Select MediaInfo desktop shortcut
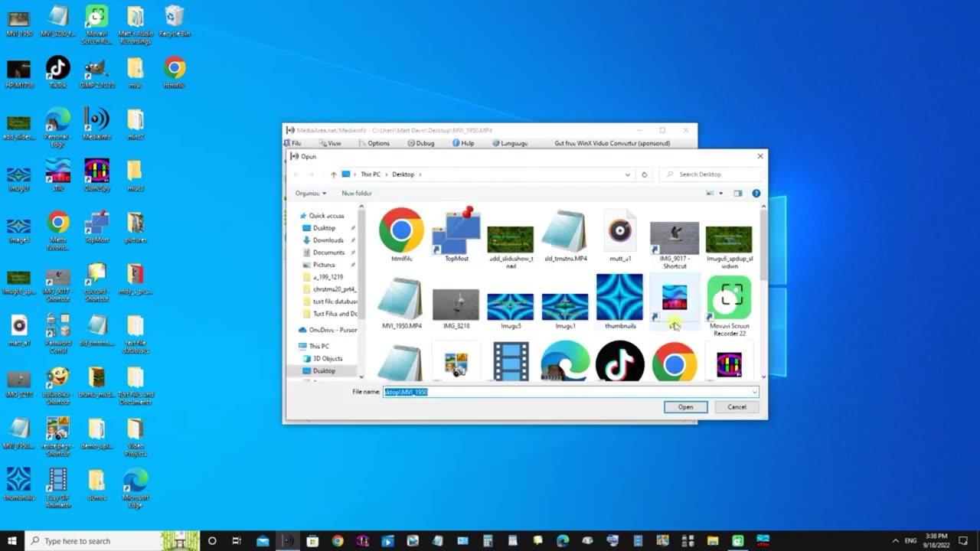The width and height of the screenshot is (980, 551). (96, 124)
